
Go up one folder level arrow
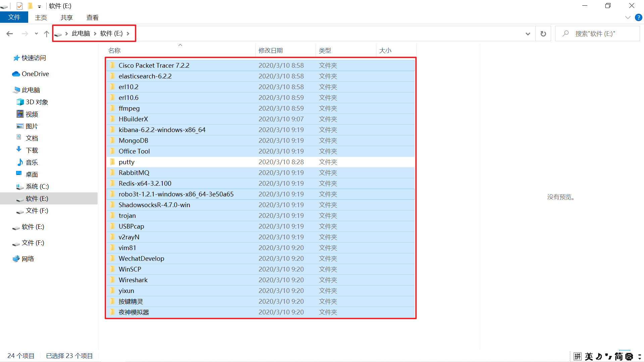click(x=47, y=34)
